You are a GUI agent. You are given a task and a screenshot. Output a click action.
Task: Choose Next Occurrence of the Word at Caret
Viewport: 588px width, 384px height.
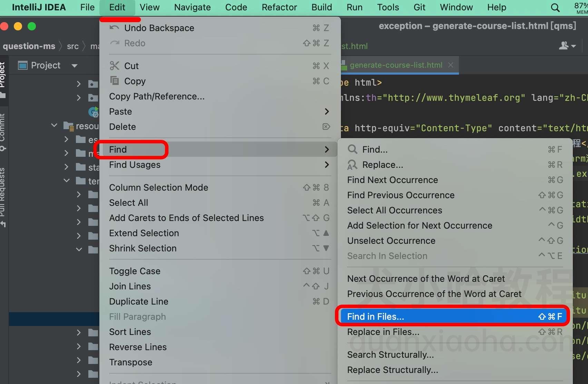[x=455, y=279]
